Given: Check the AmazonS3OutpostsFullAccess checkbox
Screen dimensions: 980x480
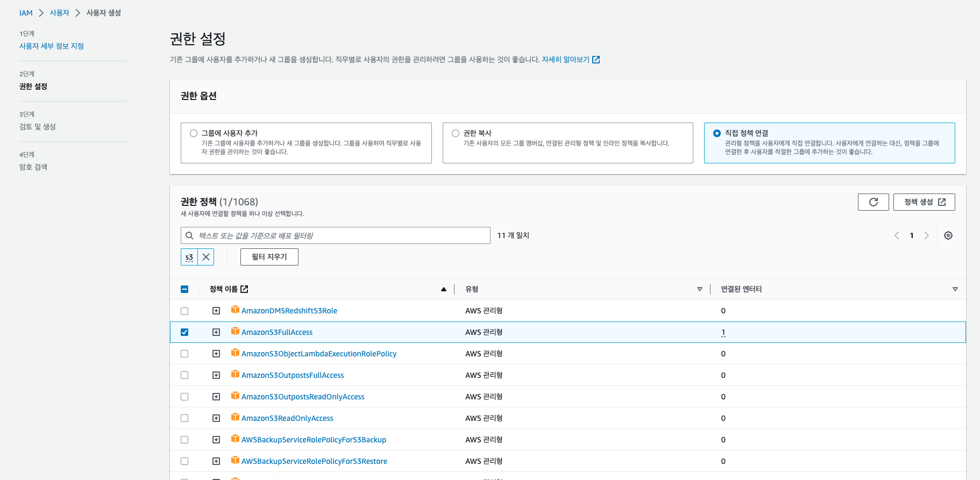Looking at the screenshot, I should [184, 375].
